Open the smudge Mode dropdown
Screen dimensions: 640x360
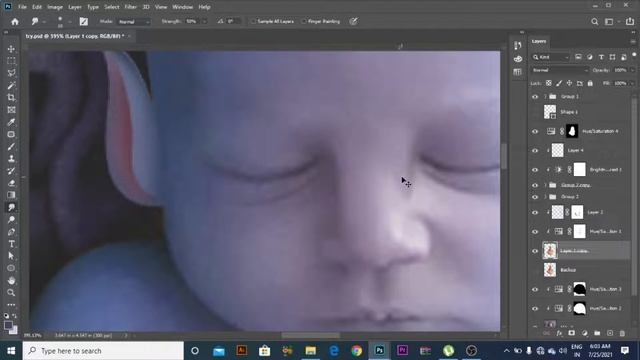134,22
